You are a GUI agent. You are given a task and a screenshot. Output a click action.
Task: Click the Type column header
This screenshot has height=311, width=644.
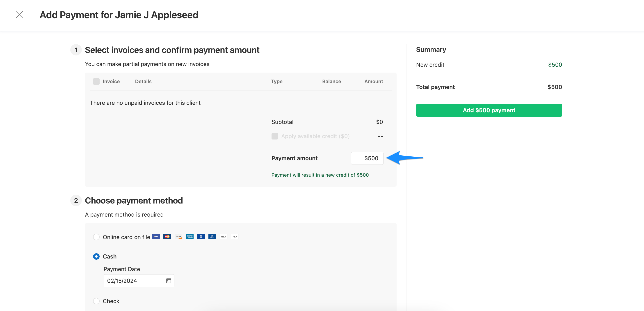[x=277, y=82]
